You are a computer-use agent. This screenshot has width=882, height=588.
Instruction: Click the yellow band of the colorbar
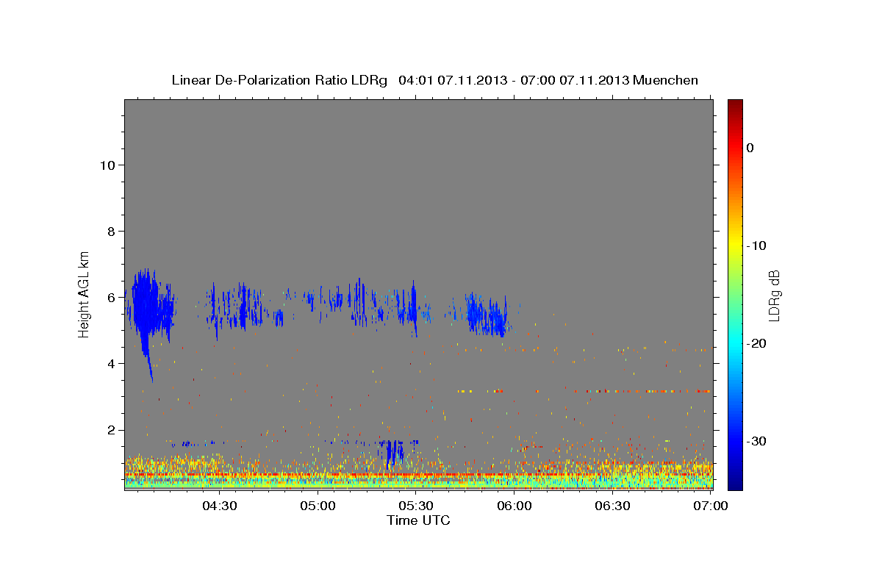tap(735, 245)
